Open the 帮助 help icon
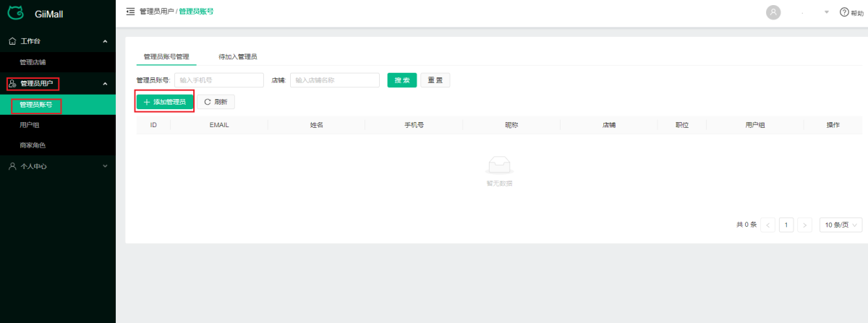 [x=843, y=12]
